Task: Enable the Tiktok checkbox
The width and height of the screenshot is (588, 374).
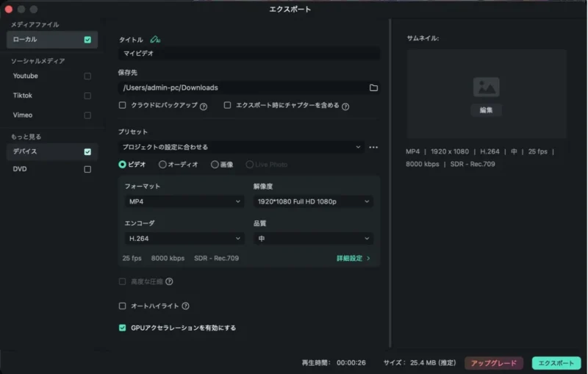Action: (87, 96)
